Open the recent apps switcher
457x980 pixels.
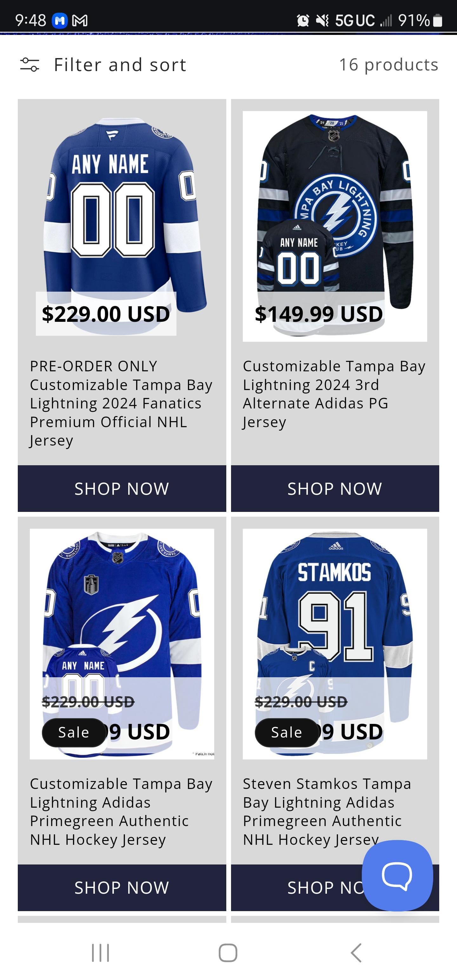(101, 953)
